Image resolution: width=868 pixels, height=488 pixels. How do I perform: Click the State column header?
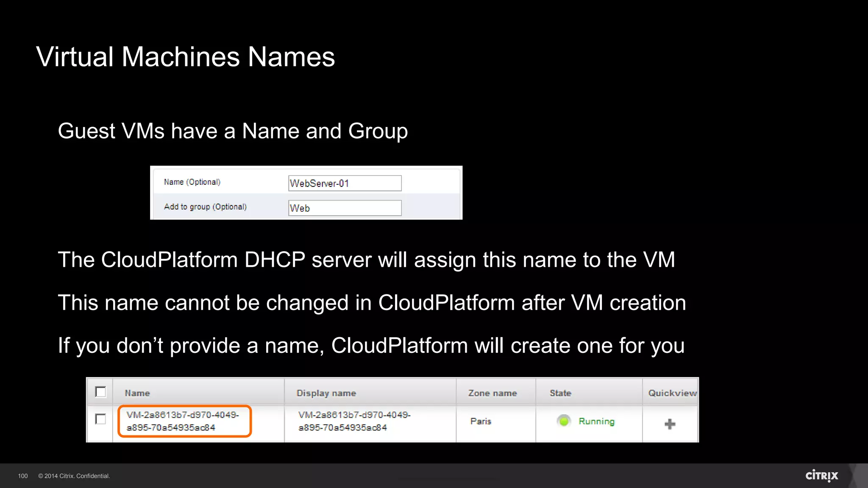coord(560,393)
